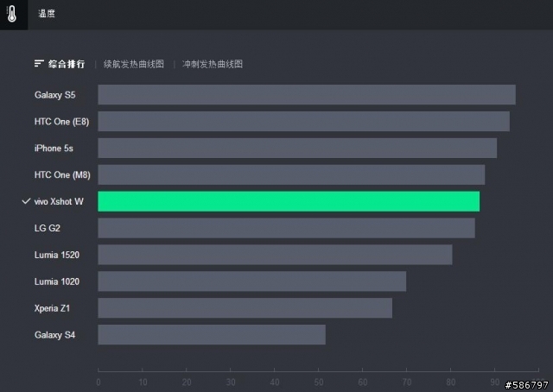
Task: Click the Galaxy S4 label
Action: [x=55, y=335]
